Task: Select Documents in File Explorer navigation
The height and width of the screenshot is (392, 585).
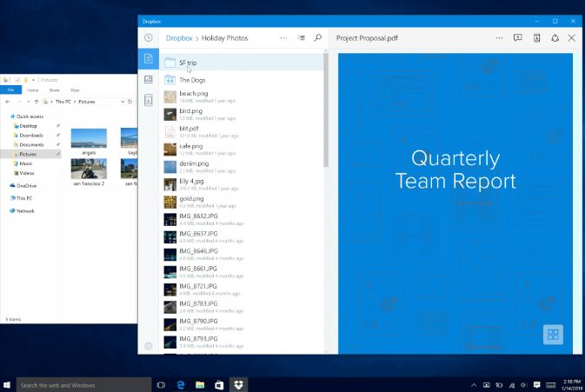Action: pos(29,144)
